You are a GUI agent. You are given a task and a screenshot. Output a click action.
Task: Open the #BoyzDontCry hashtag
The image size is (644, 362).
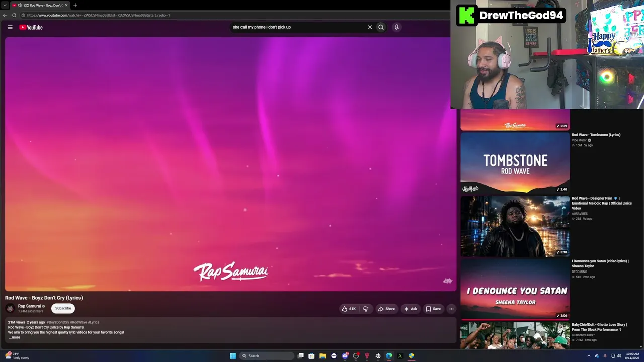pyautogui.click(x=58, y=322)
